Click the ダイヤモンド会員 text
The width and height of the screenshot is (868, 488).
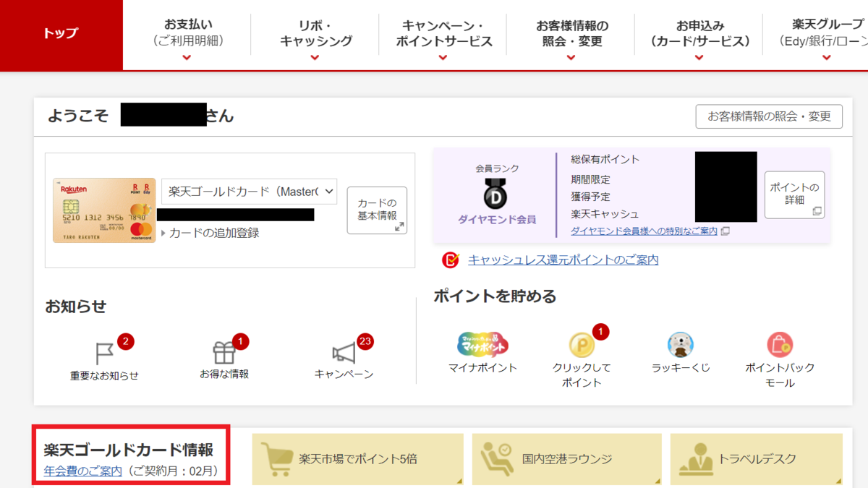[x=497, y=219]
